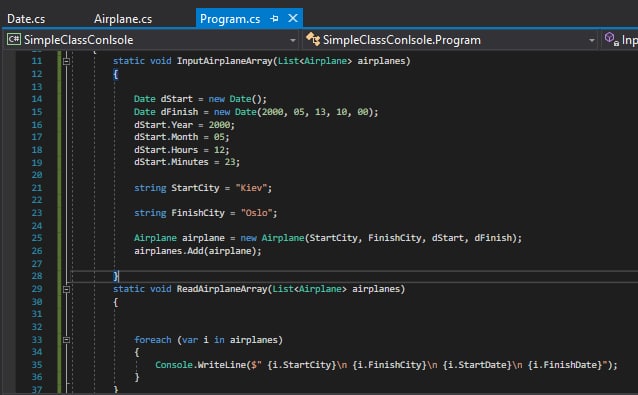Click line number 25 in the margin

pos(37,238)
